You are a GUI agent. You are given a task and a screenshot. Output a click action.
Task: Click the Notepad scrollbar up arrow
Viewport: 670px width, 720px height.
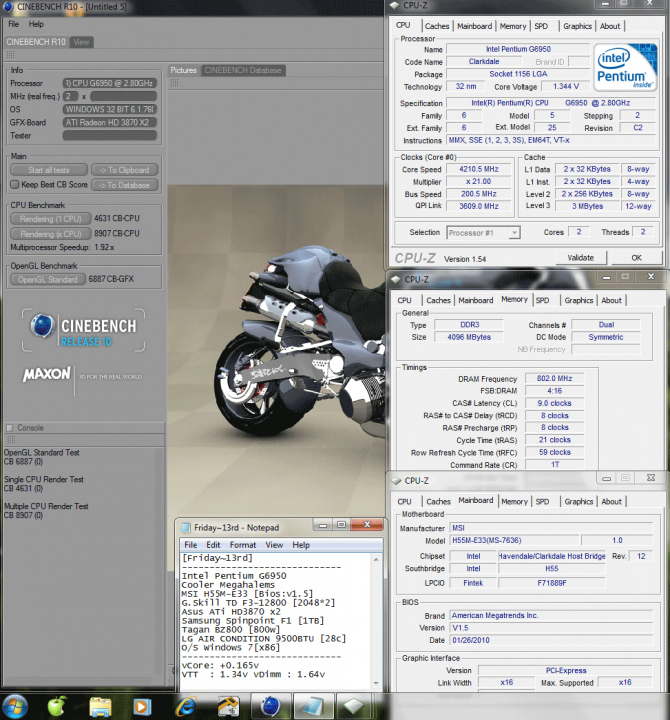tap(376, 560)
